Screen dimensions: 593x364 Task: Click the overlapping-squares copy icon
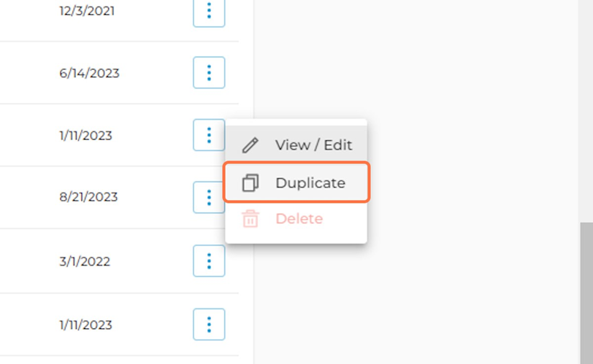point(250,183)
